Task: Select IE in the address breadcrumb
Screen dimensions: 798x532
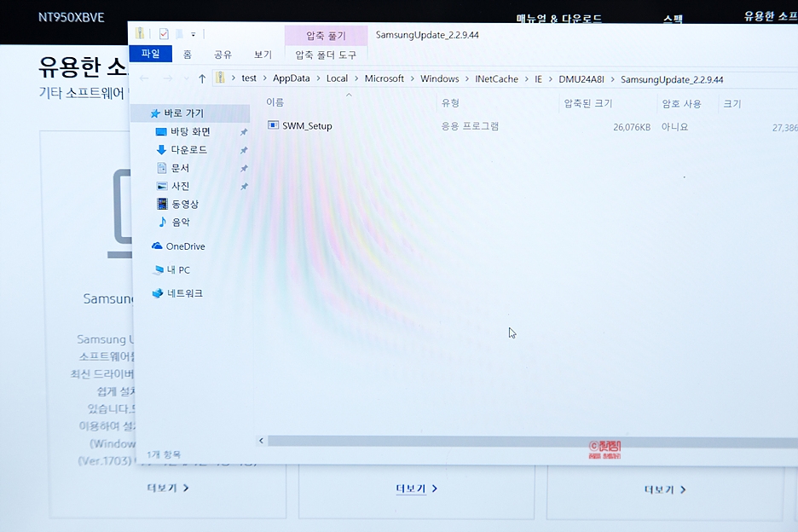Action: click(538, 79)
